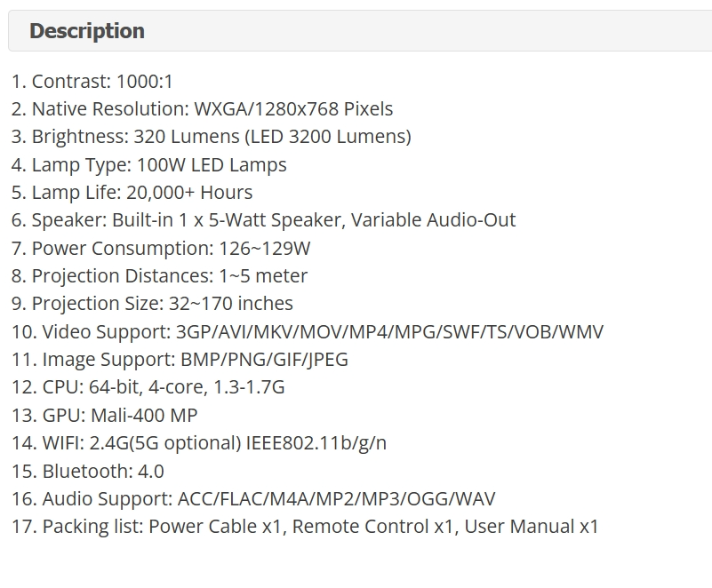Click the text 'Variable Audio-Out'

point(433,220)
